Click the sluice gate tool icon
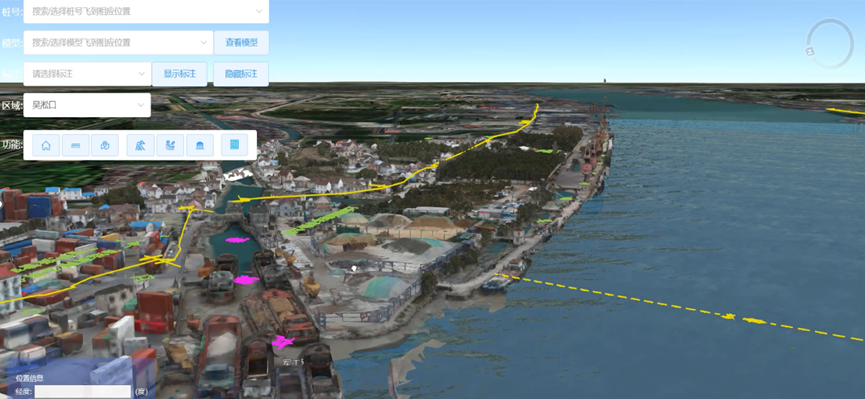 coord(200,145)
